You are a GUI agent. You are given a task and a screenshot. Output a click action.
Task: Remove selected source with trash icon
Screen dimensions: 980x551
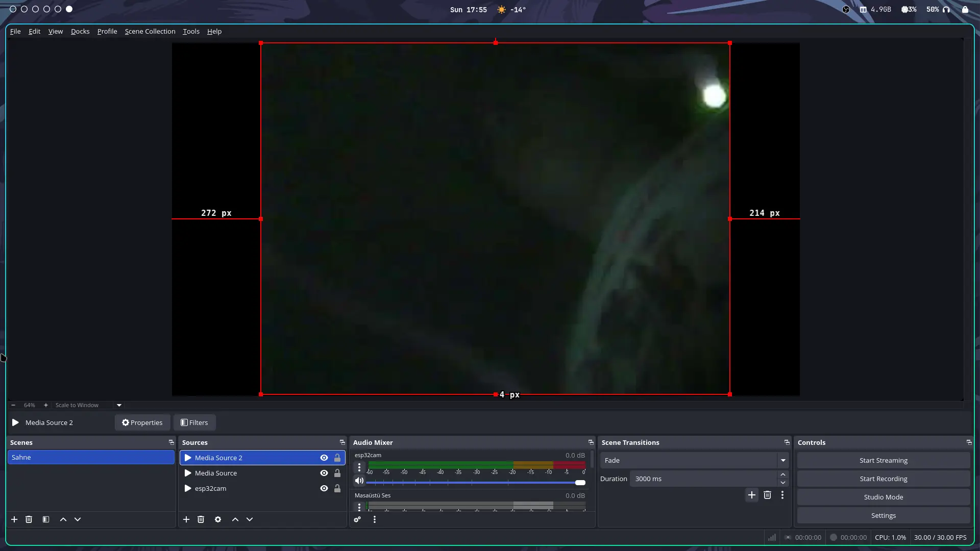pos(201,519)
